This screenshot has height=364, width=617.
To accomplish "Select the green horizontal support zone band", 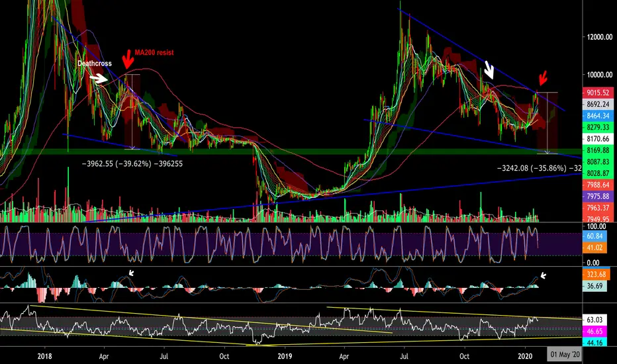I will (291, 152).
